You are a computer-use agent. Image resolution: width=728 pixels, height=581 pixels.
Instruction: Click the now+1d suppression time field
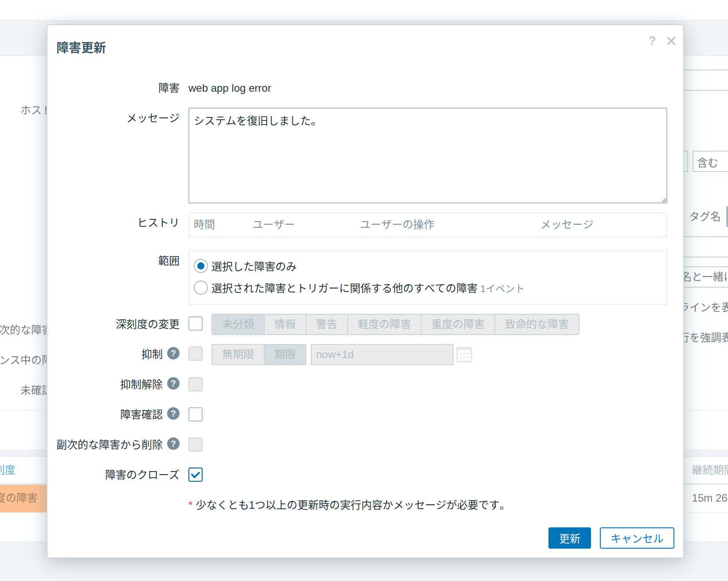(x=382, y=355)
